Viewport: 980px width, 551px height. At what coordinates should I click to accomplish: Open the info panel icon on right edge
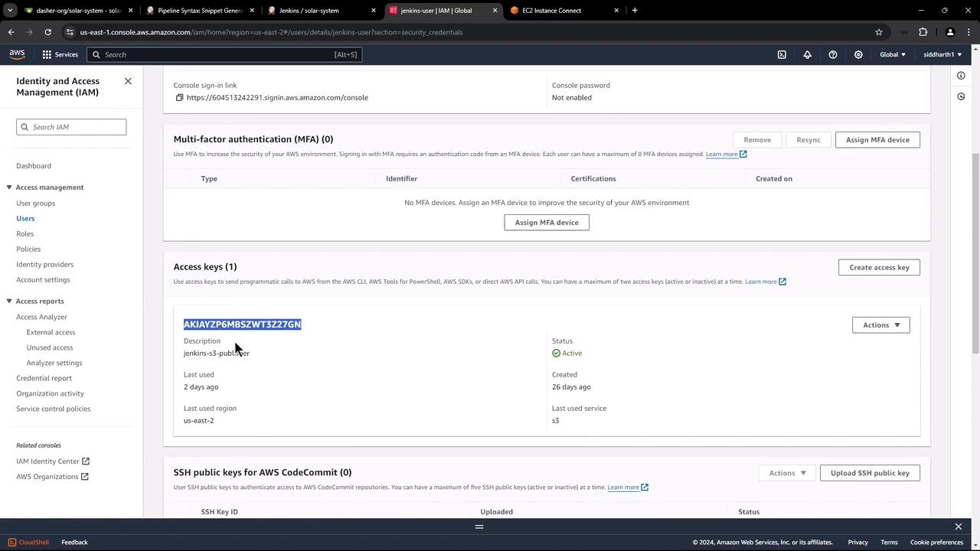pos(961,75)
